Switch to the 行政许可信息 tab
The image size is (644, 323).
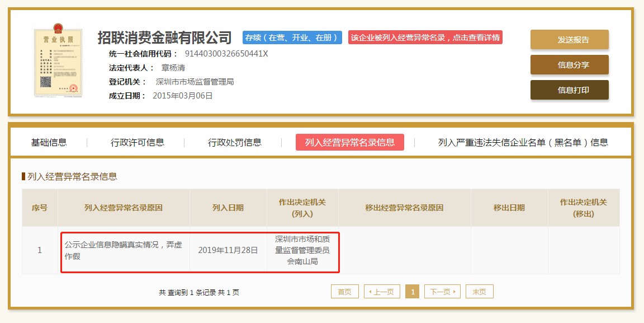click(138, 142)
